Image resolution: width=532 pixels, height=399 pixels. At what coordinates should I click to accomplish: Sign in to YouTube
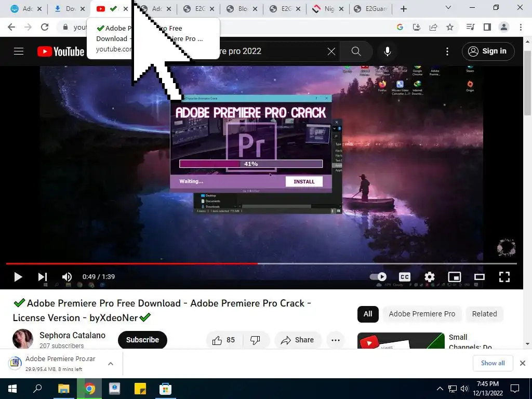488,51
